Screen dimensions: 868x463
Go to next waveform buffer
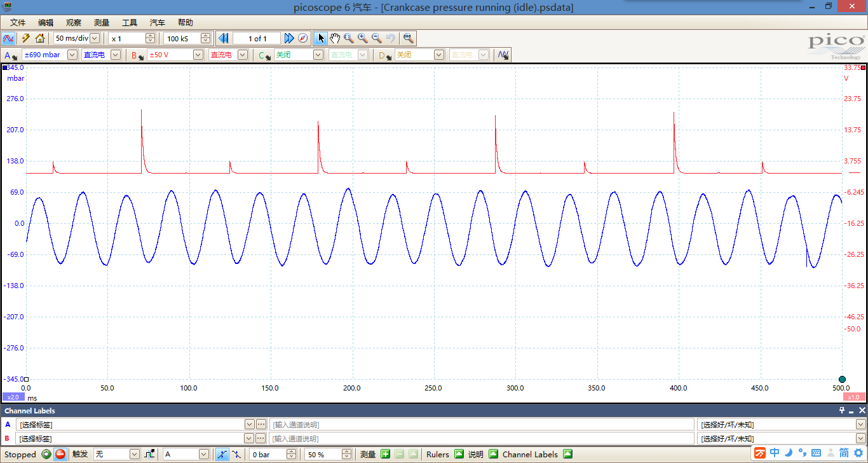[x=288, y=38]
